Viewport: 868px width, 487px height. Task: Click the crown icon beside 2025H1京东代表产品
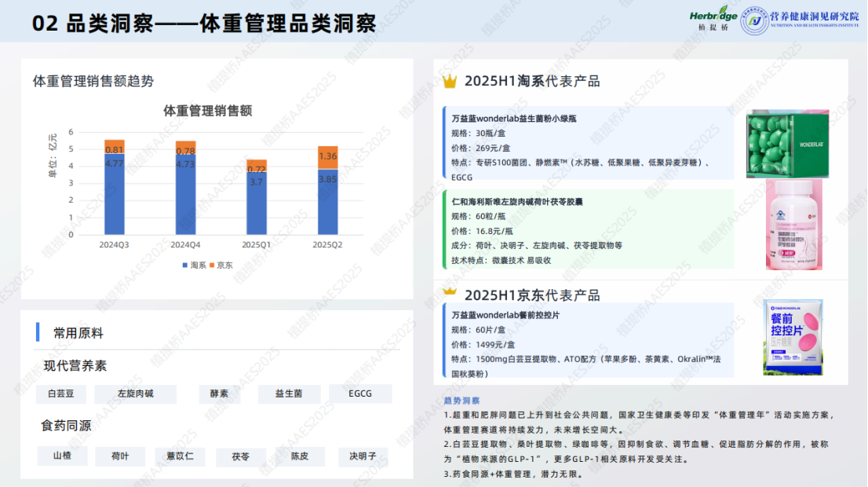(x=450, y=293)
